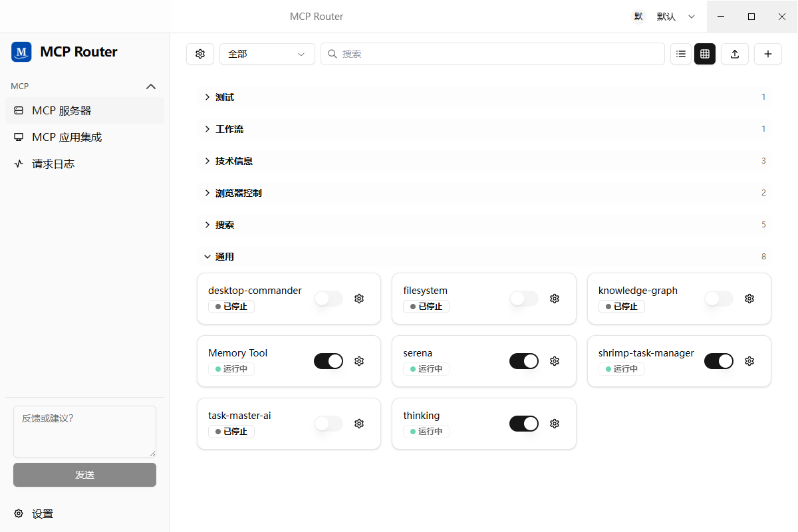Open toolbar settings gear beside filter dropdown
The width and height of the screenshot is (798, 532).
(200, 54)
